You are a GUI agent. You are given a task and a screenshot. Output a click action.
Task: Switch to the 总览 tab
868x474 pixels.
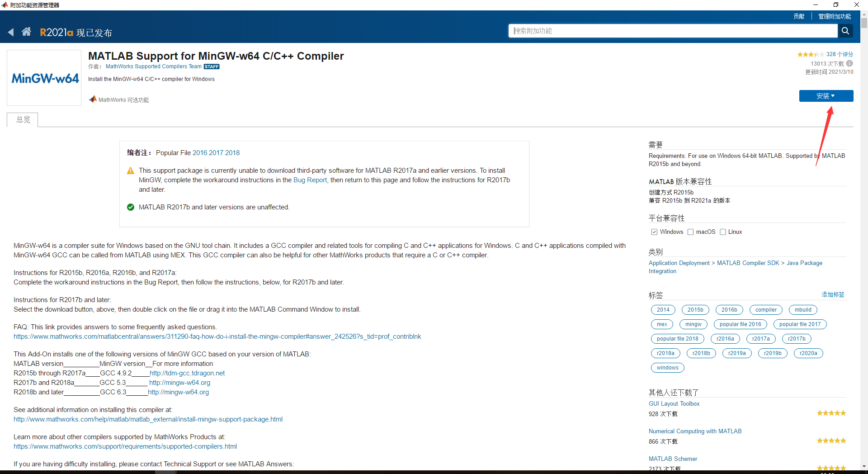[x=22, y=119]
